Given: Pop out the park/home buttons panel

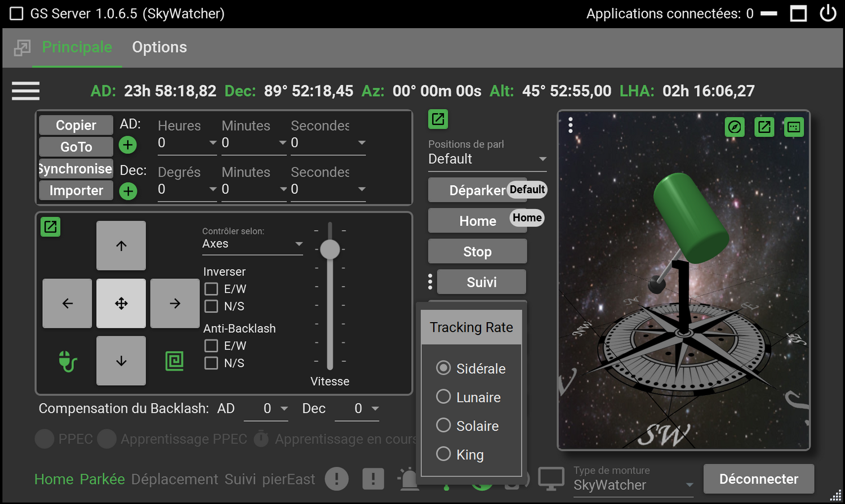Looking at the screenshot, I should click(x=438, y=119).
